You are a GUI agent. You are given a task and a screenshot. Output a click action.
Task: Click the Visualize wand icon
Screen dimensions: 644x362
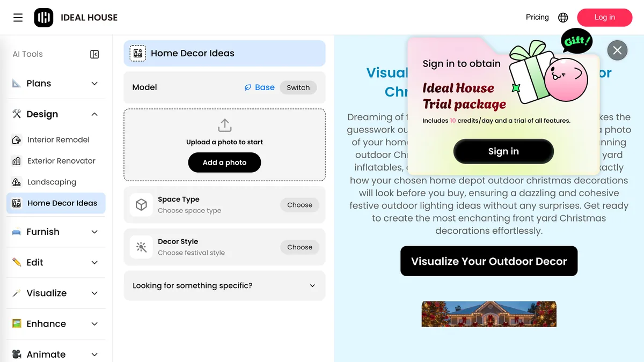17,293
